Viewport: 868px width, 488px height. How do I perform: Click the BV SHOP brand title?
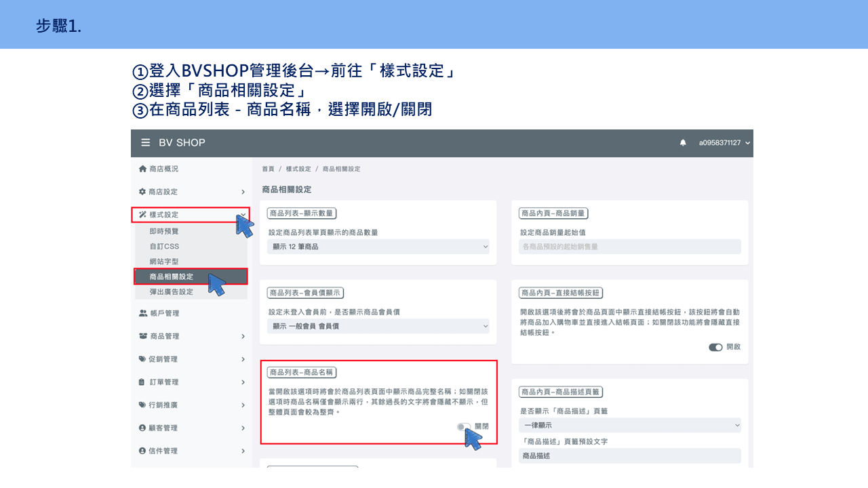pos(182,143)
